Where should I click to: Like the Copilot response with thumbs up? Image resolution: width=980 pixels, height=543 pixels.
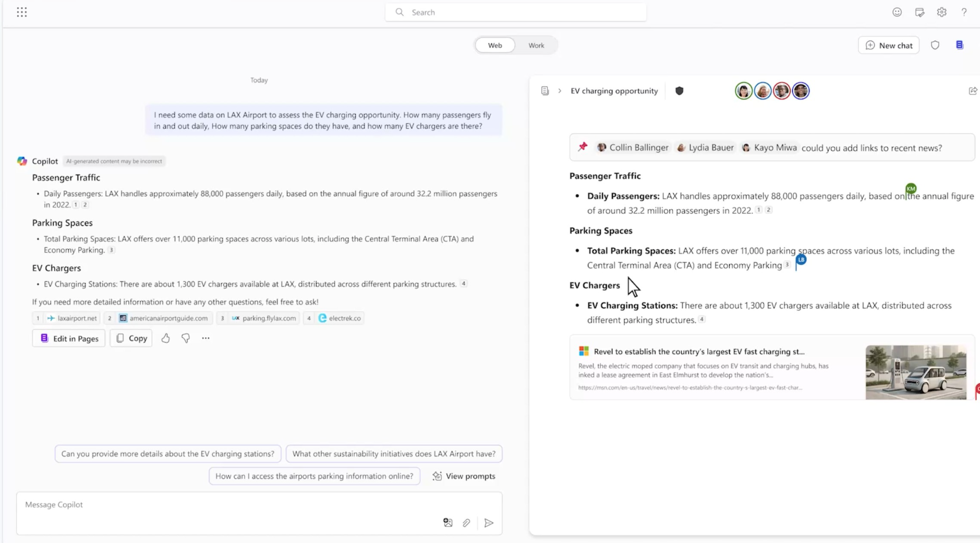click(x=165, y=338)
